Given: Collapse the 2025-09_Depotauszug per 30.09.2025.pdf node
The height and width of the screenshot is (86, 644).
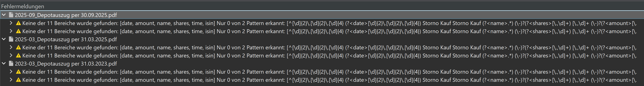Looking at the screenshot, I should [4, 15].
